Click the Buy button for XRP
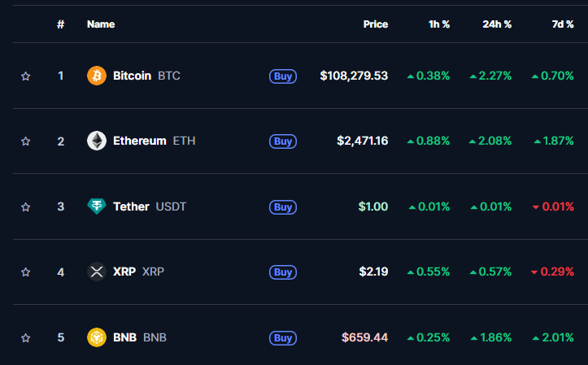The image size is (588, 365). tap(283, 272)
